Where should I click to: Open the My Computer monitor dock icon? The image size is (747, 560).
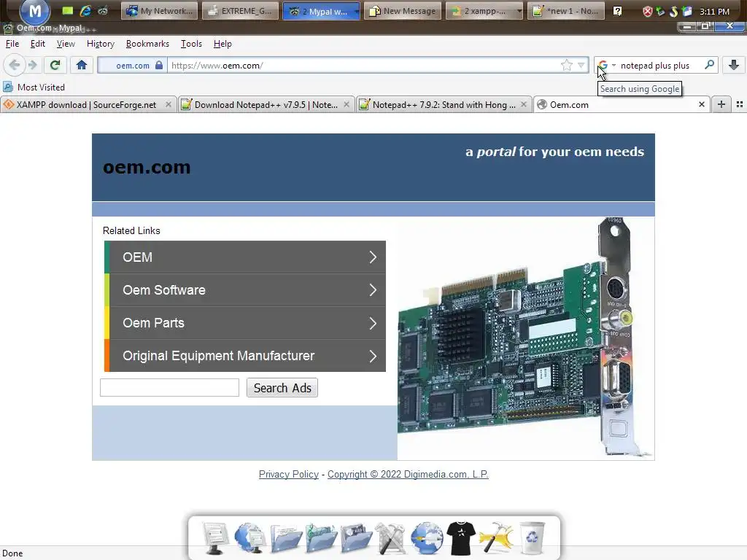[214, 539]
